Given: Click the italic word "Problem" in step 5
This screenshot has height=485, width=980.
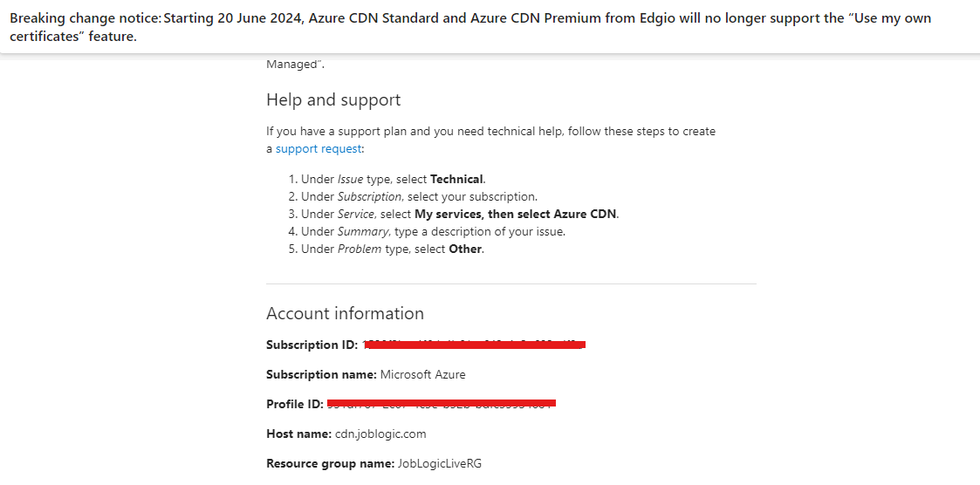Looking at the screenshot, I should (360, 249).
